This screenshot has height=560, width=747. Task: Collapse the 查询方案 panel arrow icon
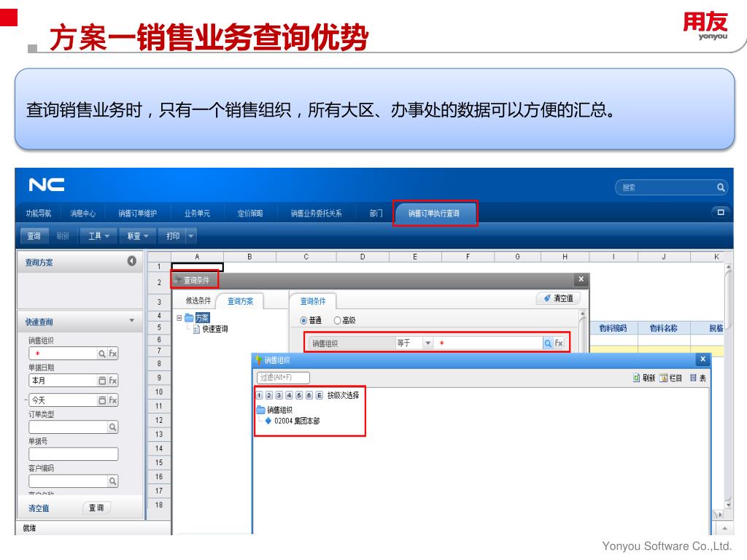(x=131, y=261)
